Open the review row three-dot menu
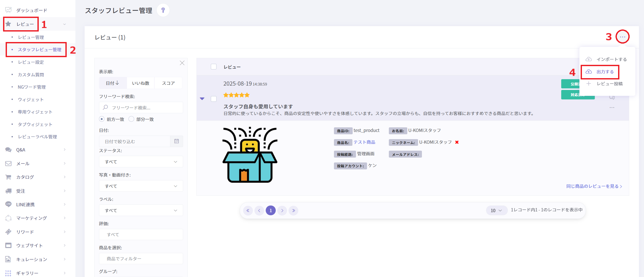The image size is (644, 277). [612, 108]
